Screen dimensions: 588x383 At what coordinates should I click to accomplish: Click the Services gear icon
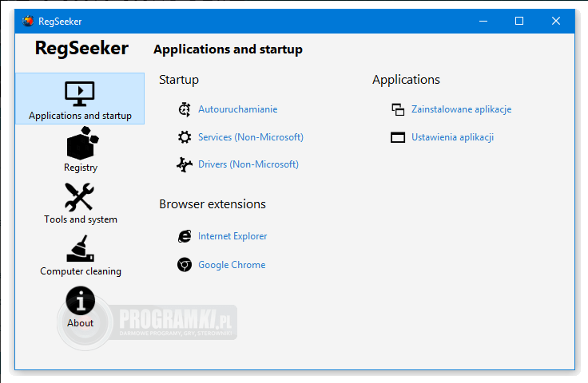coord(184,137)
